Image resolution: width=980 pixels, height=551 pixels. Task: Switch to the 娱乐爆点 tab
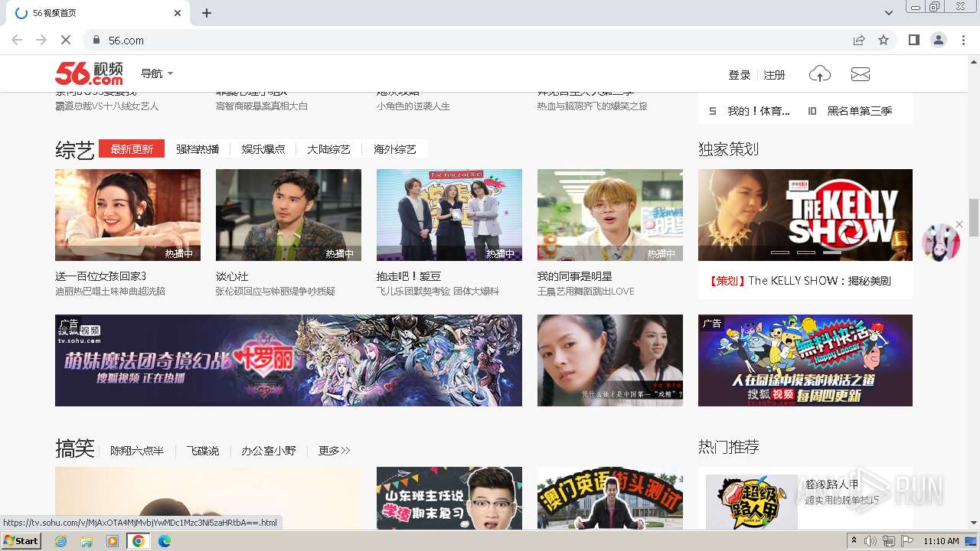pyautogui.click(x=263, y=149)
